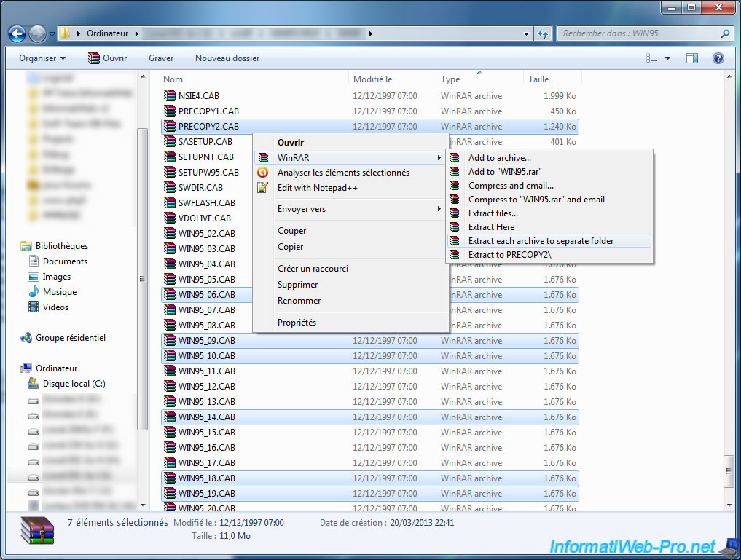Click the WinRAR icon of PRECOPY1.CAB
This screenshot has width=741, height=560.
click(170, 111)
